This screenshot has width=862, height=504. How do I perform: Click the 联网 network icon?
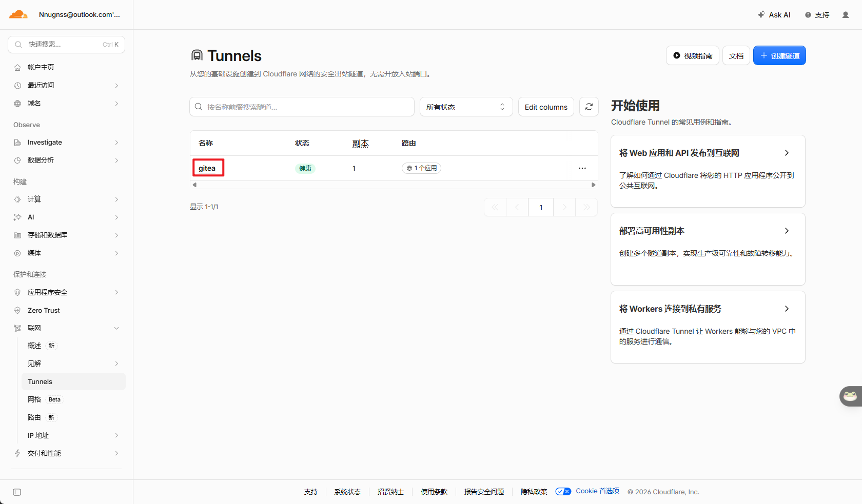pyautogui.click(x=17, y=328)
